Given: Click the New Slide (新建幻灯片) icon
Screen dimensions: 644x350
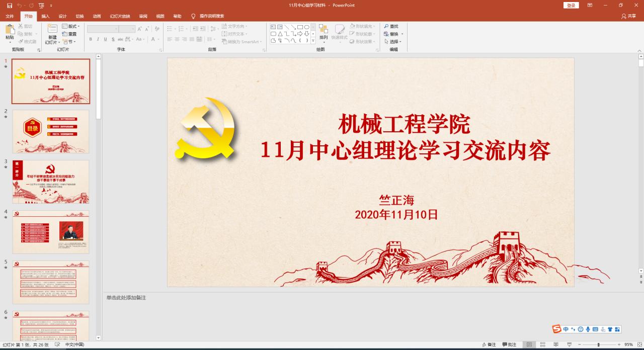Looking at the screenshot, I should tap(52, 30).
